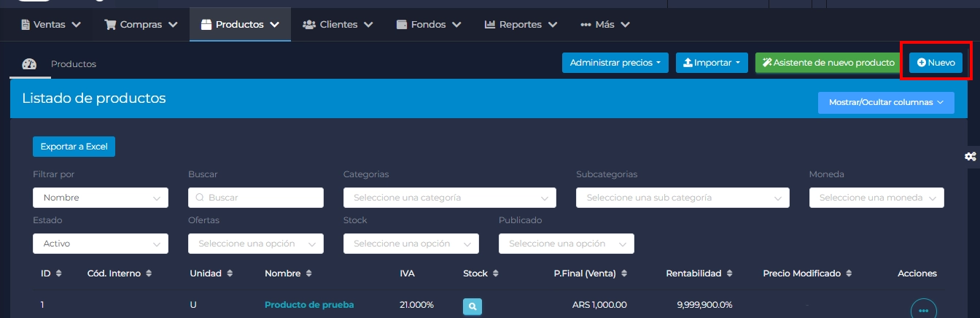The width and height of the screenshot is (980, 318).
Task: Open actions ellipsis for Producto de prueba
Action: (924, 310)
